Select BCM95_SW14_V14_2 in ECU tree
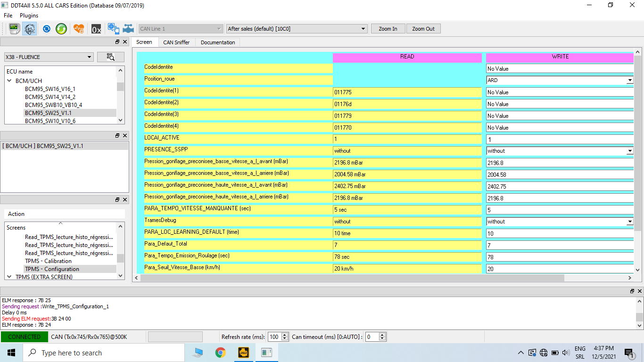 pyautogui.click(x=50, y=97)
